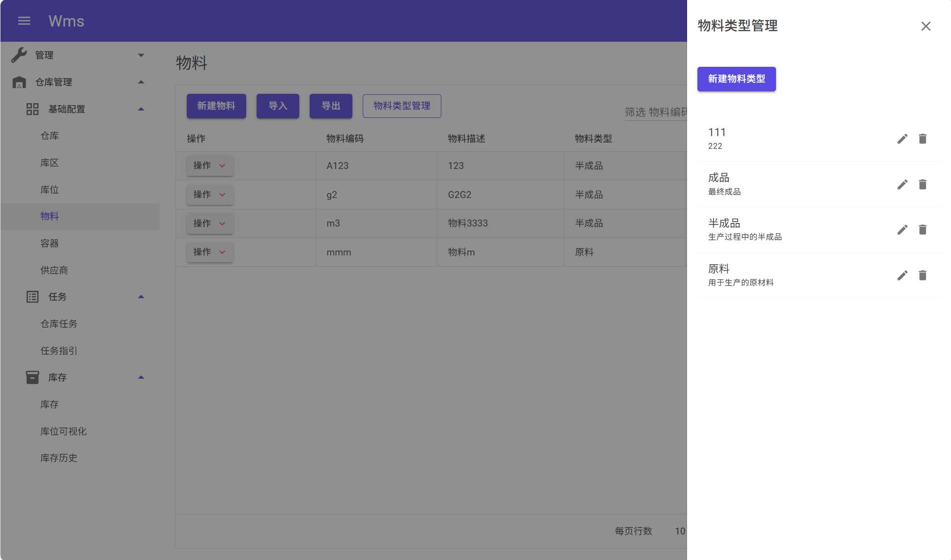Collapse the 仓库管理 section arrow
The height and width of the screenshot is (560, 951).
[x=141, y=82]
